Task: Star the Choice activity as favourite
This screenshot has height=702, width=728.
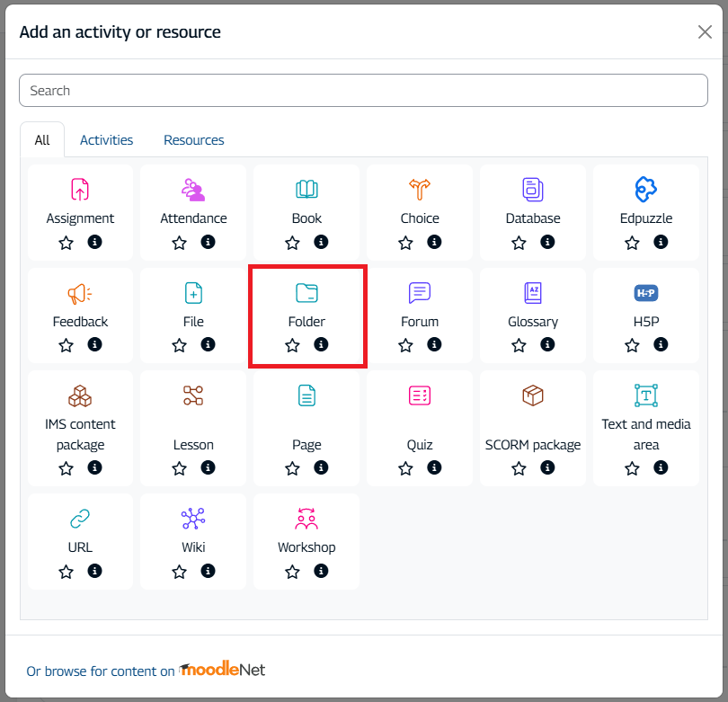Action: click(x=405, y=243)
